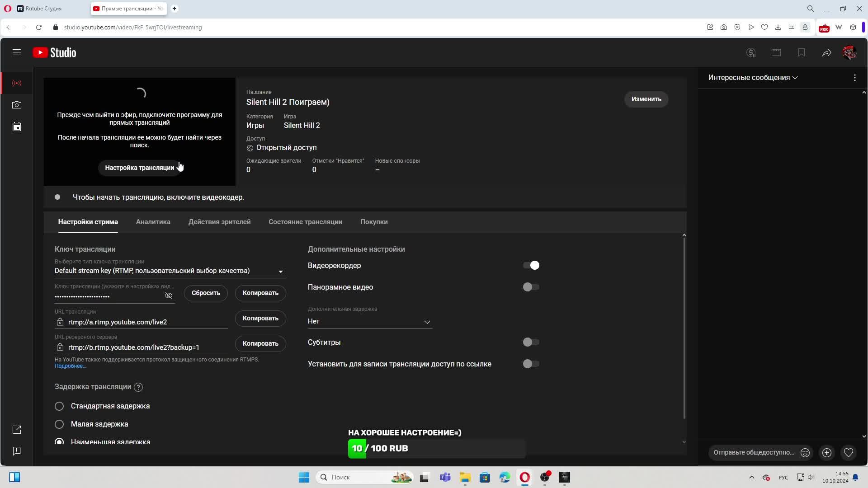This screenshot has width=868, height=488.
Task: Open the three-dot chat options menu
Action: coord(854,78)
